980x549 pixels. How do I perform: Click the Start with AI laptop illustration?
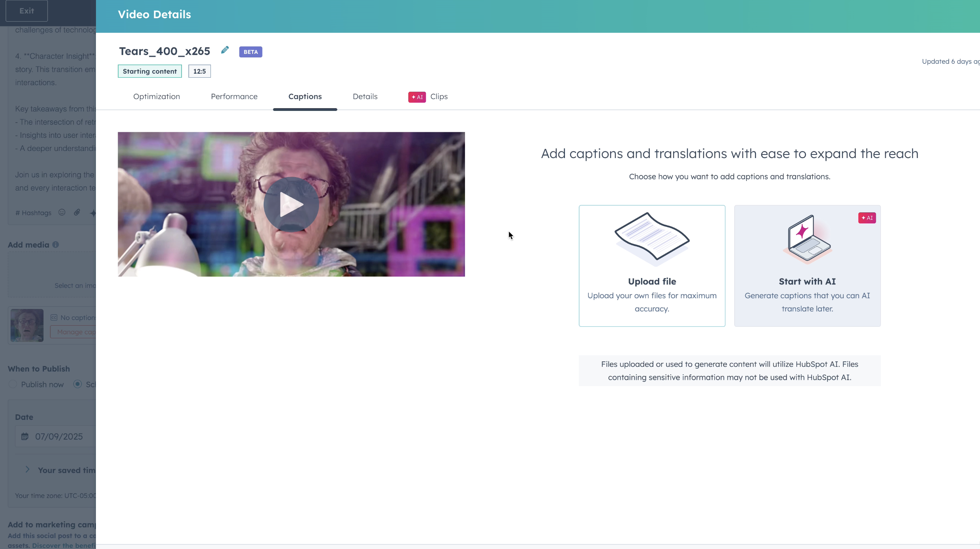(x=807, y=239)
